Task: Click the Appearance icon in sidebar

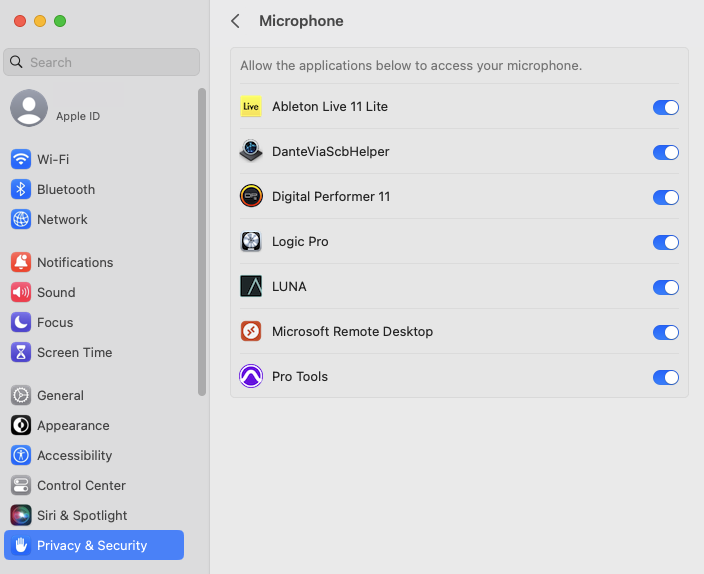Action: (x=21, y=425)
